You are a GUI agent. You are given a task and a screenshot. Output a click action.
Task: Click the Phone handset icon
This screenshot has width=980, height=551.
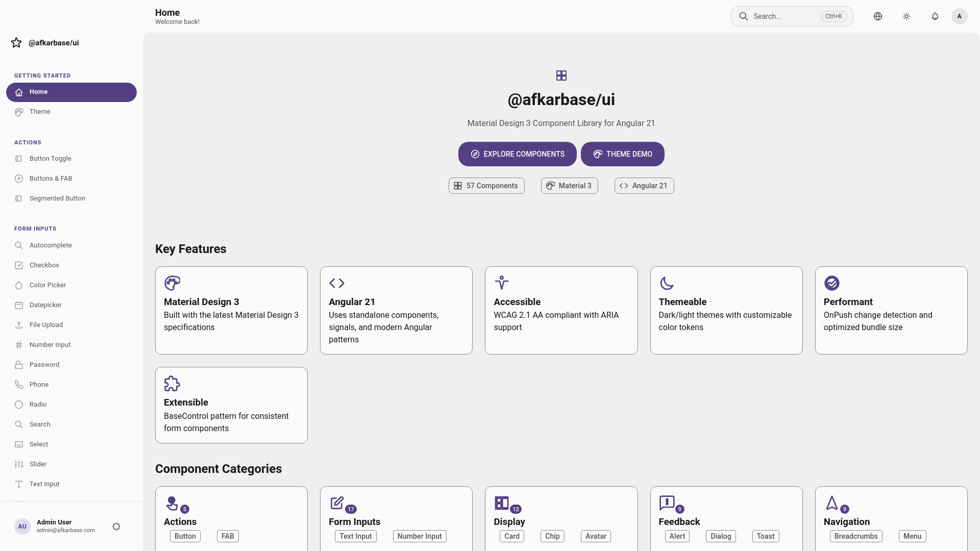pyautogui.click(x=19, y=385)
